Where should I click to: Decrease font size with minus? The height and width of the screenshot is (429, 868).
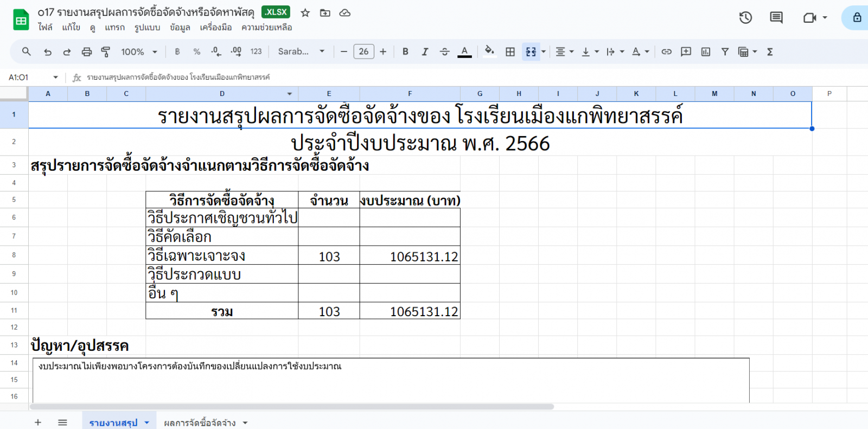coord(344,52)
